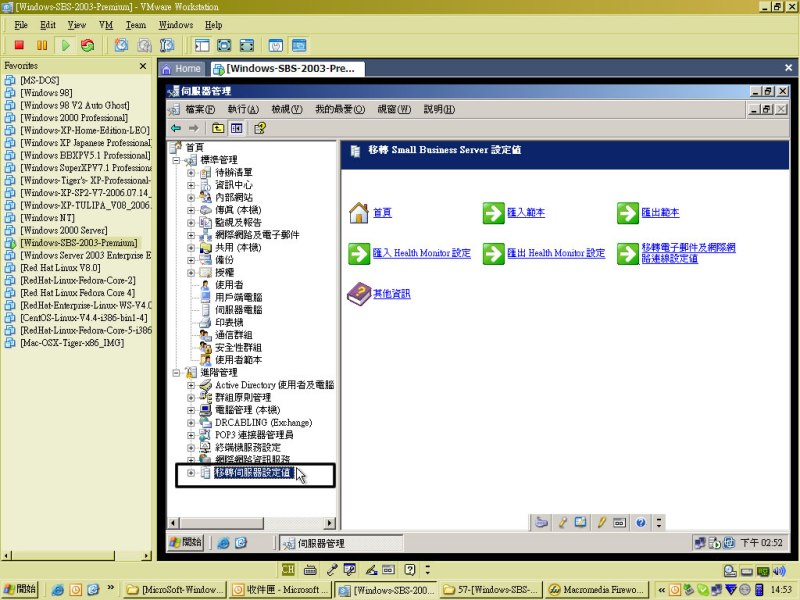The image size is (800, 600).
Task: Click the VMware Take Snapshot icon
Action: 121,45
